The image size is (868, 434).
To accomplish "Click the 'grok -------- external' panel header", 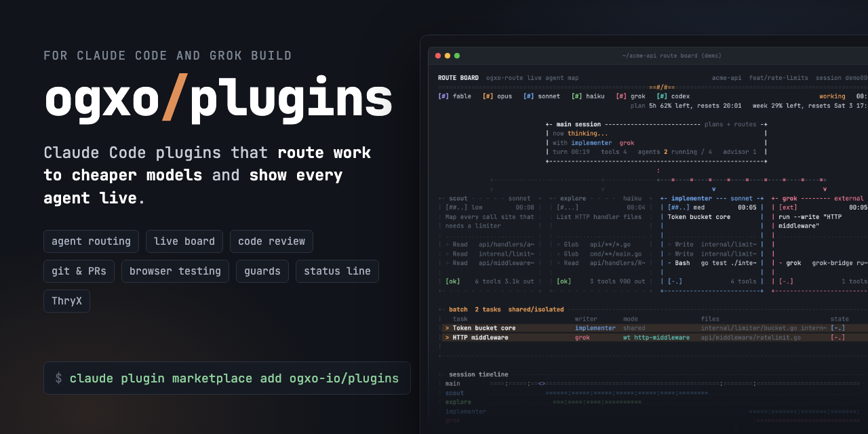I will [823, 199].
